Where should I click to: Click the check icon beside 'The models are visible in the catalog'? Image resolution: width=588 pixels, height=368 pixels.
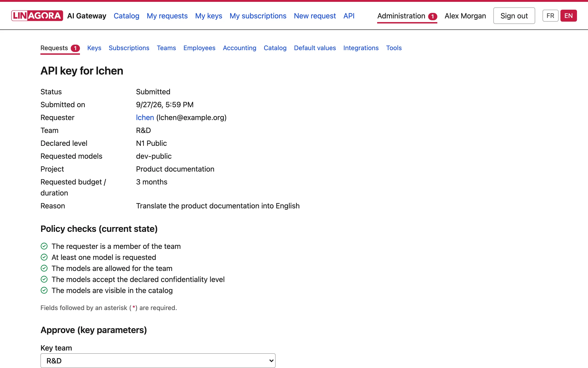44,290
